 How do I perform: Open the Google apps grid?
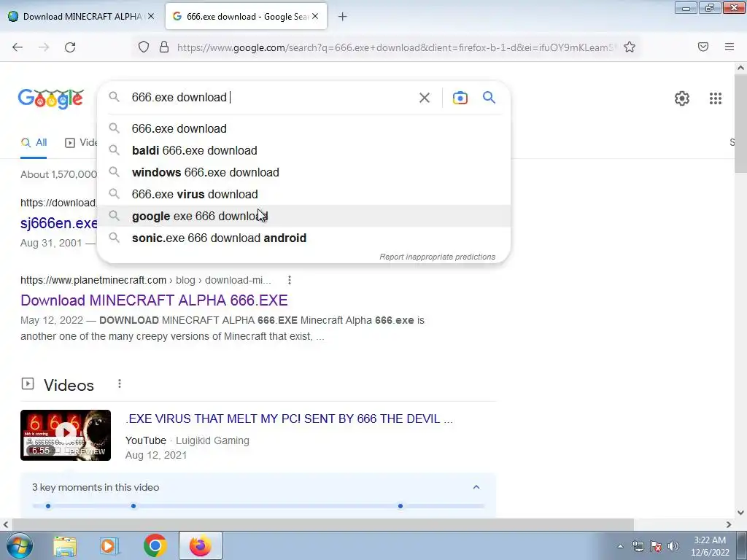(716, 98)
